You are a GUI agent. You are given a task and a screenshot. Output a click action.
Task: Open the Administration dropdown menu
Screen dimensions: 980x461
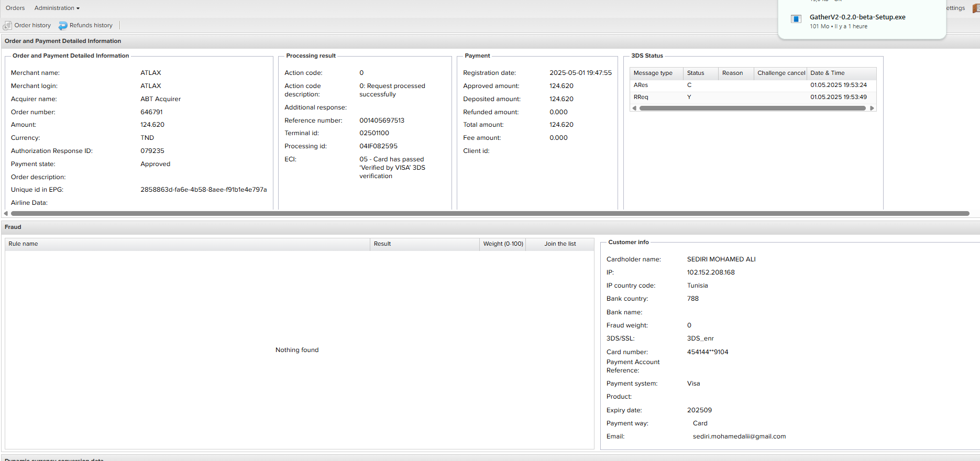[57, 8]
